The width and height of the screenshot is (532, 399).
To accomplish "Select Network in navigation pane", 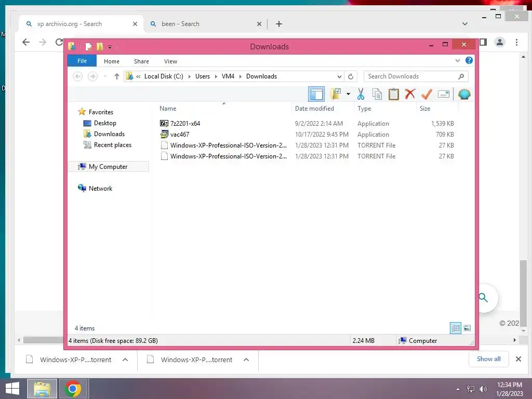I will pyautogui.click(x=100, y=188).
